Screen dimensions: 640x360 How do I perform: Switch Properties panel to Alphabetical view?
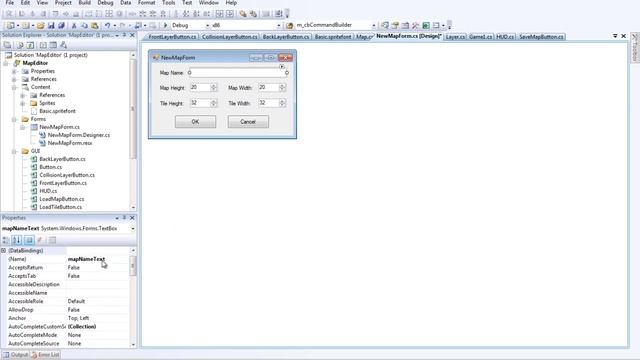coord(16,240)
